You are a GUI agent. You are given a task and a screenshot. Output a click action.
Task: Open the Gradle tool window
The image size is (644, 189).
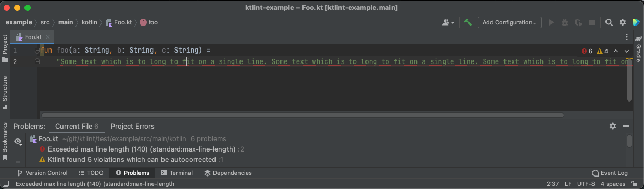tap(638, 48)
